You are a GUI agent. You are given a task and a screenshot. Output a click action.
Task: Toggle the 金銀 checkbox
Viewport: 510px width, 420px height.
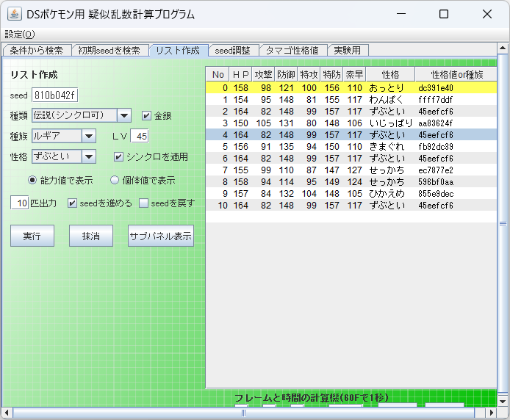pos(146,116)
